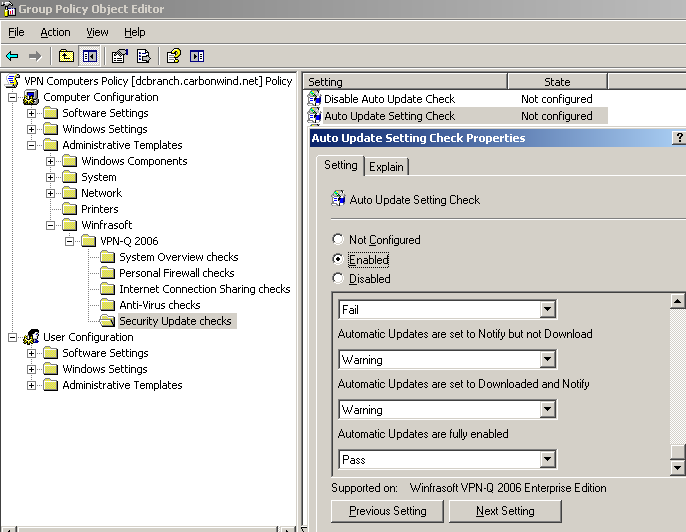Open the File menu
The width and height of the screenshot is (686, 532).
point(16,32)
